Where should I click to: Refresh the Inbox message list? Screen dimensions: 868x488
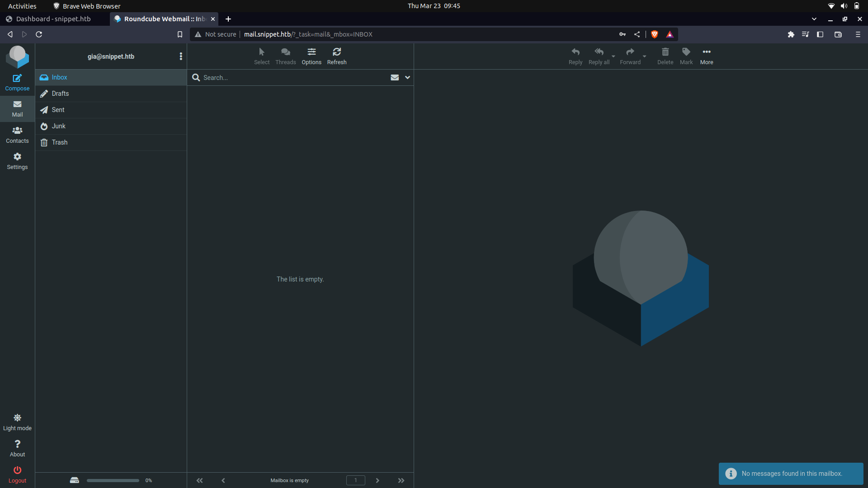[x=336, y=55]
